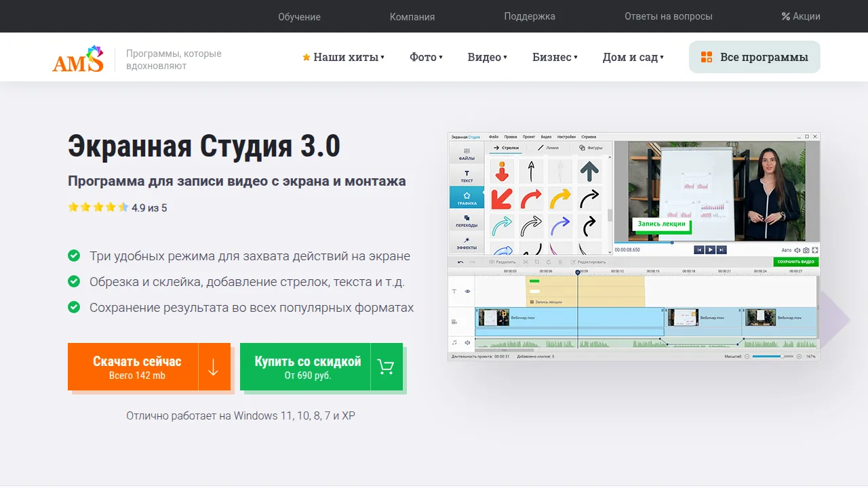Viewport: 868px width, 488px height.
Task: Mute the audio track speaker icon
Action: tap(467, 343)
